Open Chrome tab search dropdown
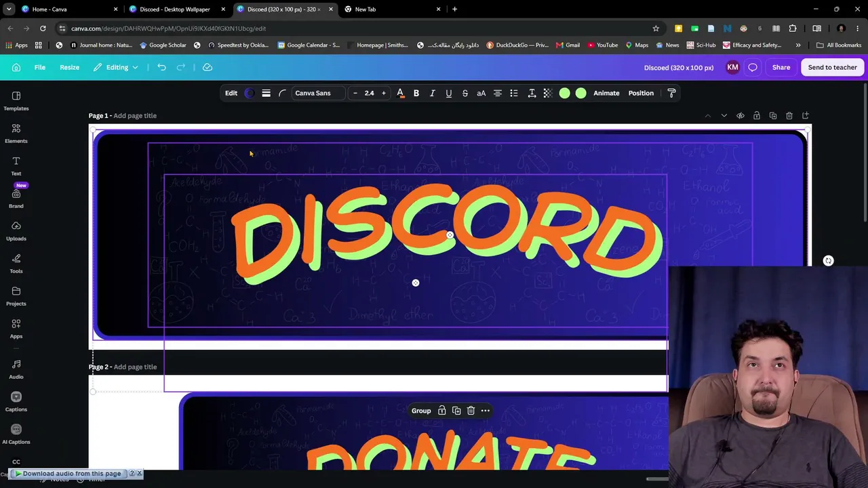The image size is (868, 488). (x=9, y=9)
